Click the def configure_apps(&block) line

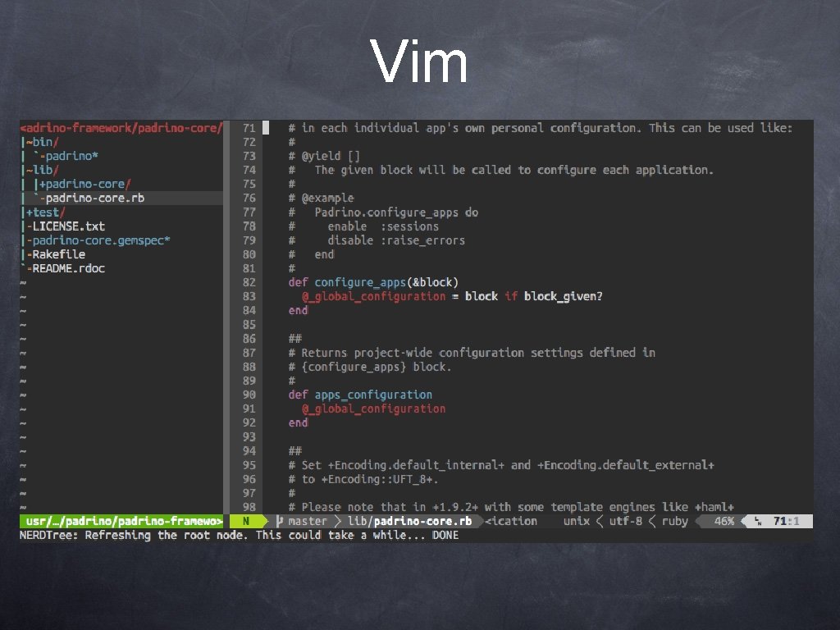(373, 282)
